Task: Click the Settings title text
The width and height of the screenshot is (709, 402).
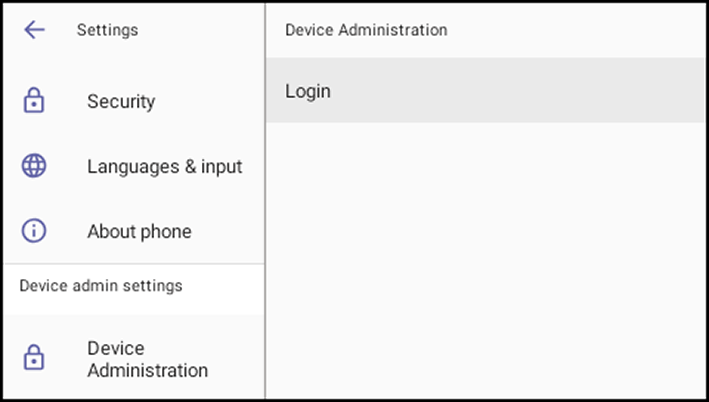Action: pyautogui.click(x=108, y=30)
